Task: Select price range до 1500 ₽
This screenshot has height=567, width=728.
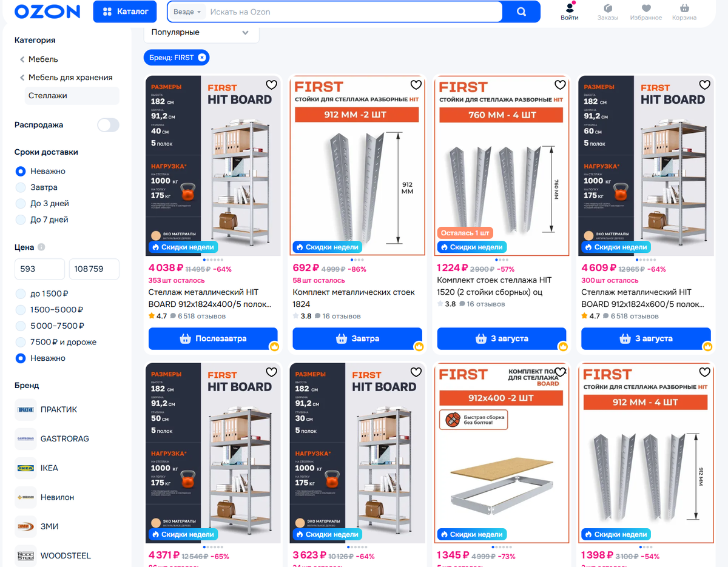Action: (x=21, y=294)
